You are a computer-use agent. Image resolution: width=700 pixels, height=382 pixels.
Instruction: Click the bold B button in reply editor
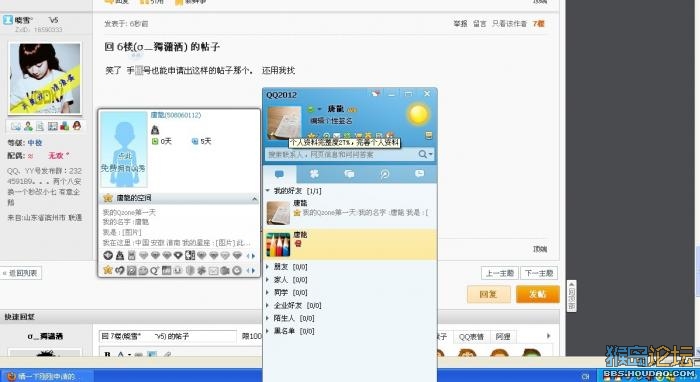point(108,354)
